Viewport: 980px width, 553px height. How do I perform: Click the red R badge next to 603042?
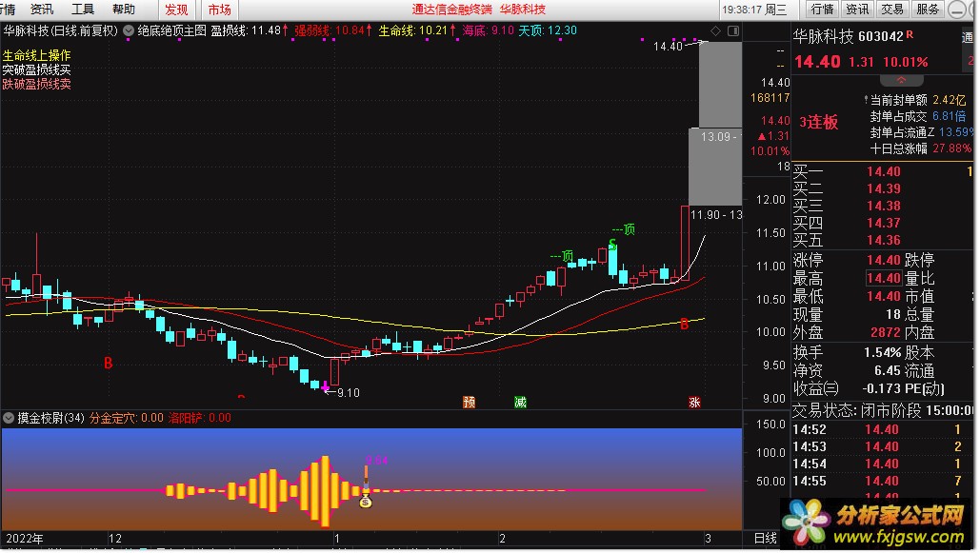coord(910,34)
